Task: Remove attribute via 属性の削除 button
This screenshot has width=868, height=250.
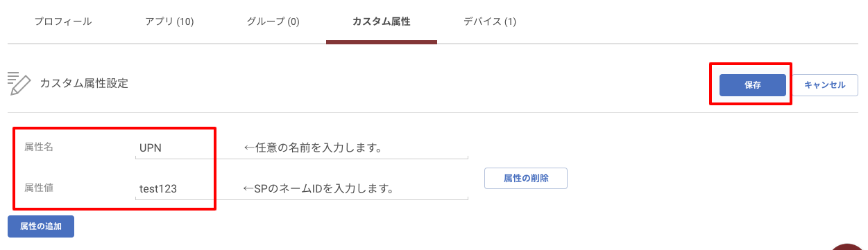Action: click(526, 178)
